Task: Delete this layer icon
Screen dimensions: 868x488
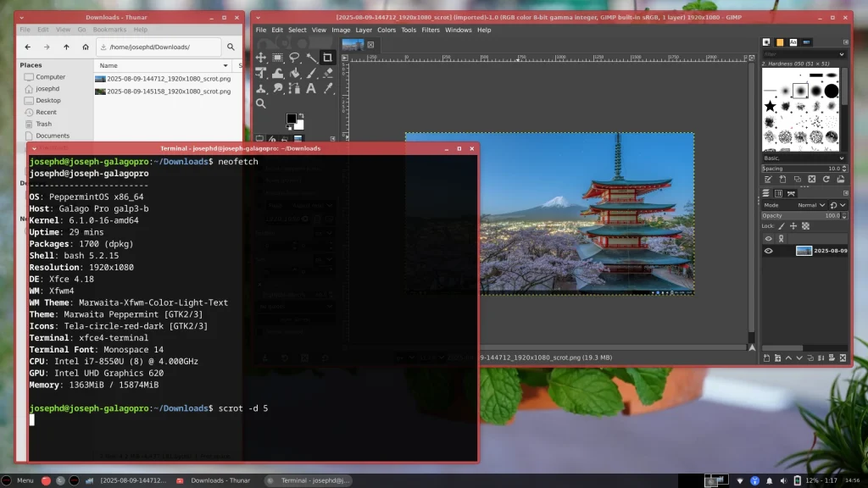Action: 843,358
